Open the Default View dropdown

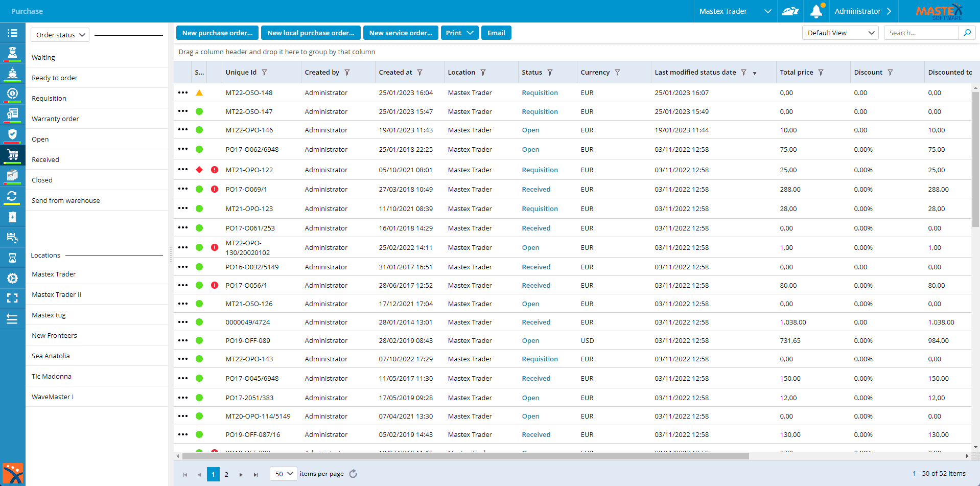tap(840, 33)
